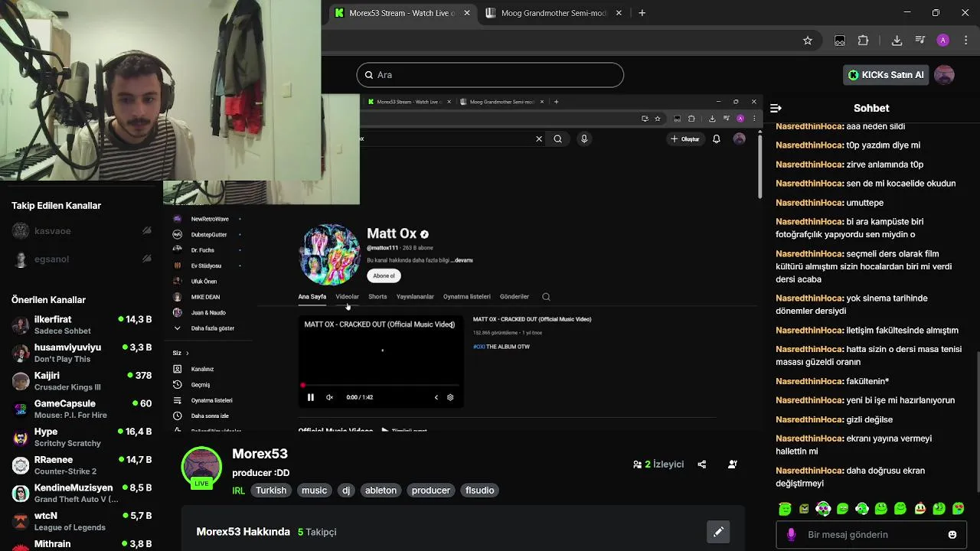980x551 pixels.
Task: Share the Morex53 stream
Action: (x=701, y=465)
